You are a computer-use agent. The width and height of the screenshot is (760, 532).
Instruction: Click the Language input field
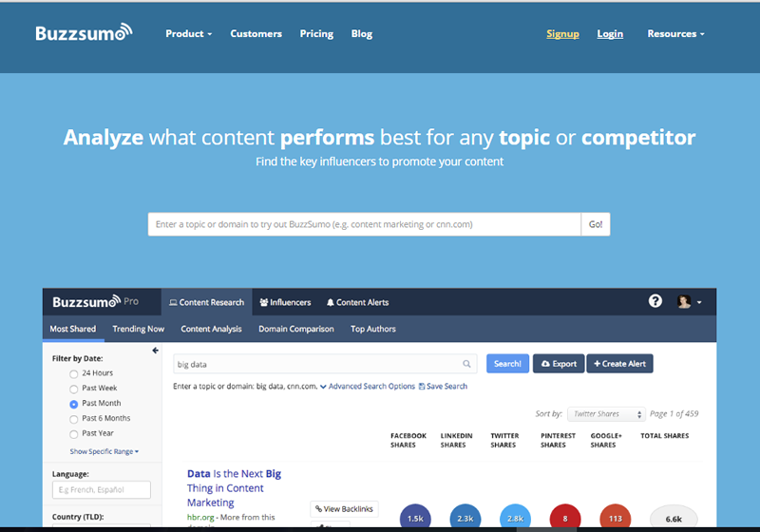(x=102, y=489)
